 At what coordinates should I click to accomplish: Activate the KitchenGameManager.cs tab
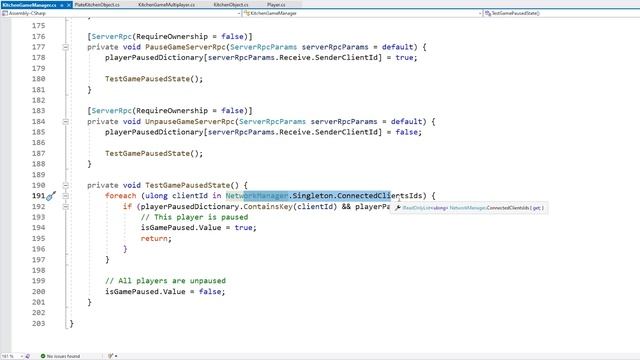coord(29,5)
